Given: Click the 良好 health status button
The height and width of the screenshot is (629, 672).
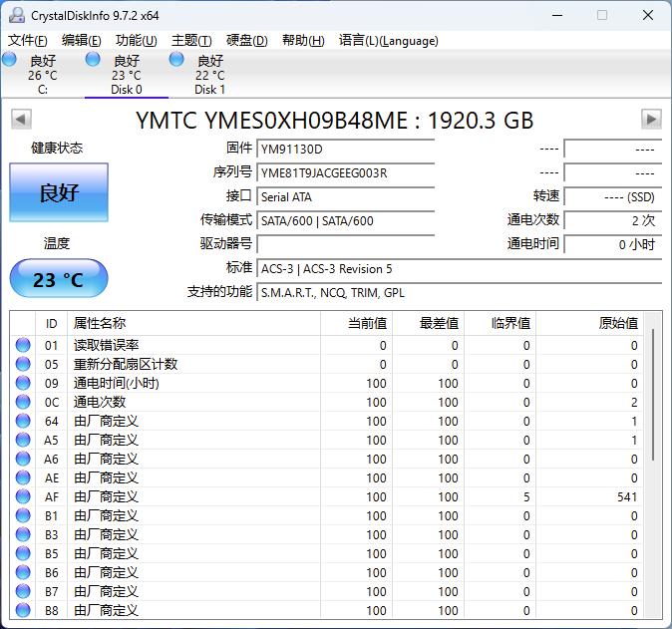Looking at the screenshot, I should tap(59, 192).
